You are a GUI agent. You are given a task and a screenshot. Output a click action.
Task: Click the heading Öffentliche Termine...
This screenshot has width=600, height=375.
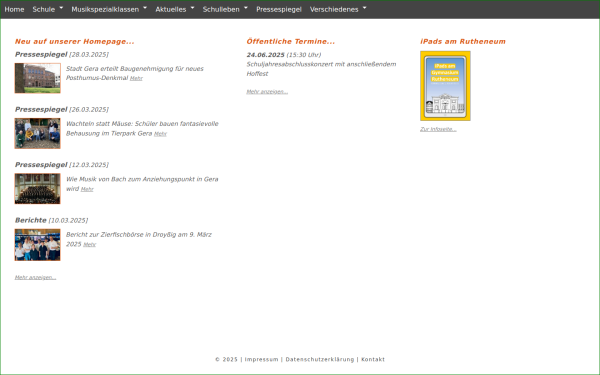(290, 41)
